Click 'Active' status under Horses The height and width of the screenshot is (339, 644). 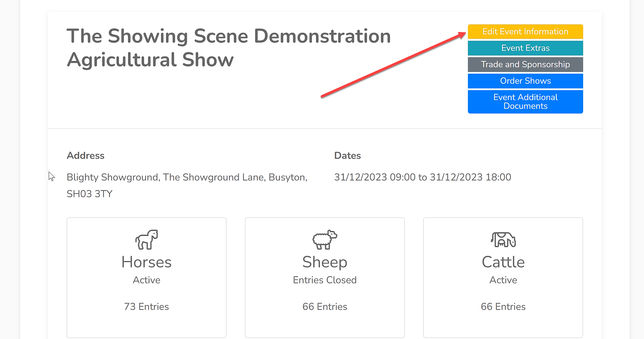(146, 280)
